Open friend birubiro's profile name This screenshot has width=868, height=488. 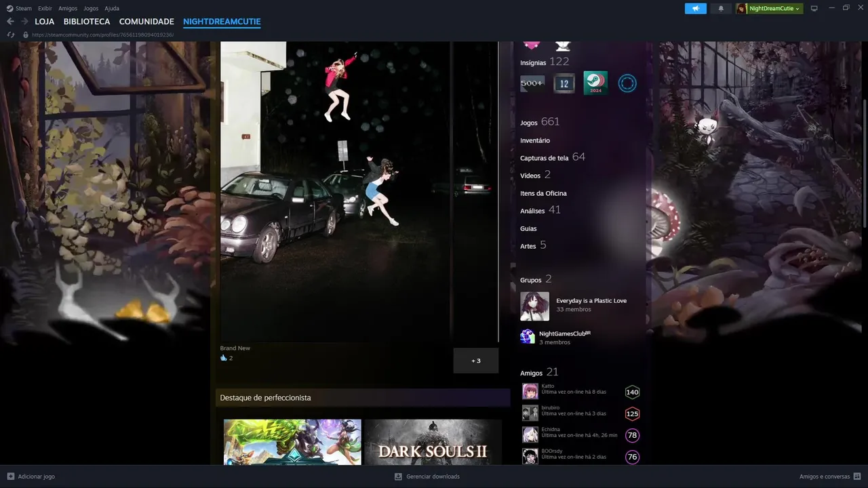coord(551,407)
